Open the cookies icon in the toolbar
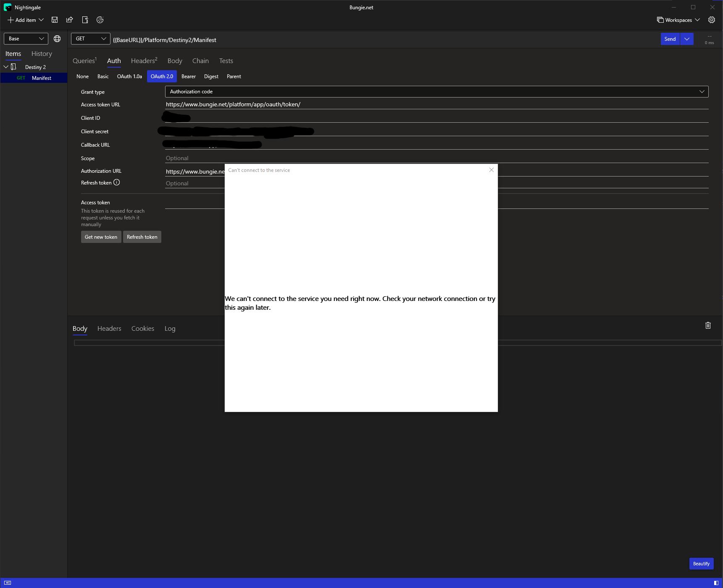Image resolution: width=723 pixels, height=588 pixels. pos(100,20)
